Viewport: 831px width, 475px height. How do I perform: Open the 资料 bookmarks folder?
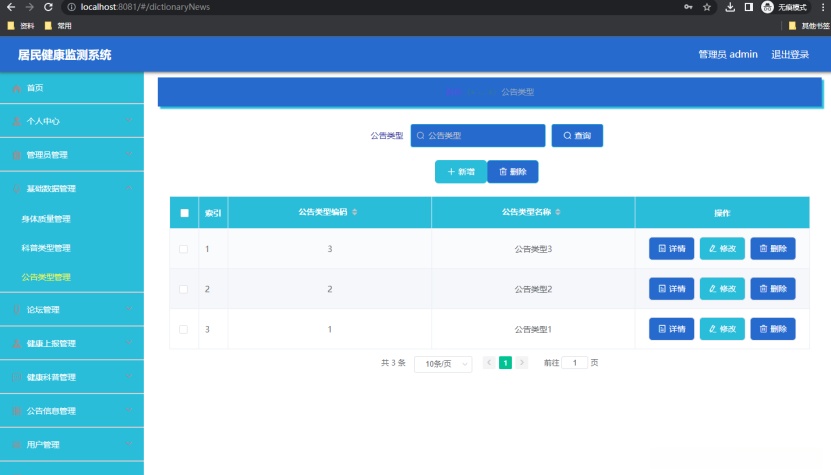click(x=21, y=25)
